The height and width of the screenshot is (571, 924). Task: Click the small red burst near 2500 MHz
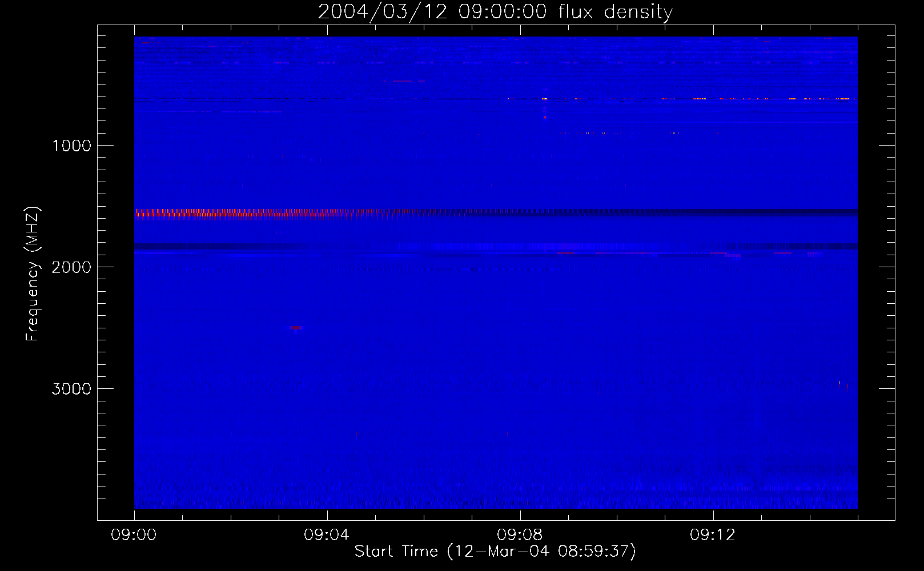click(x=296, y=328)
